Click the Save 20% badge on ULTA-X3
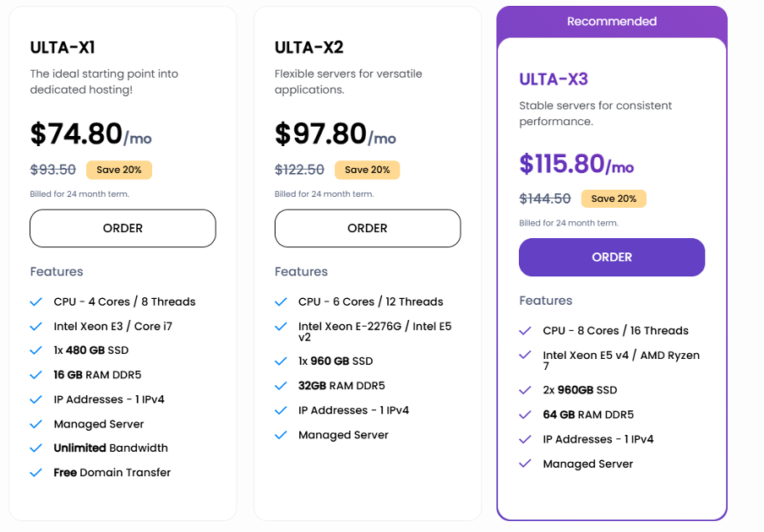Viewport: 764px width, 532px height. click(x=614, y=198)
